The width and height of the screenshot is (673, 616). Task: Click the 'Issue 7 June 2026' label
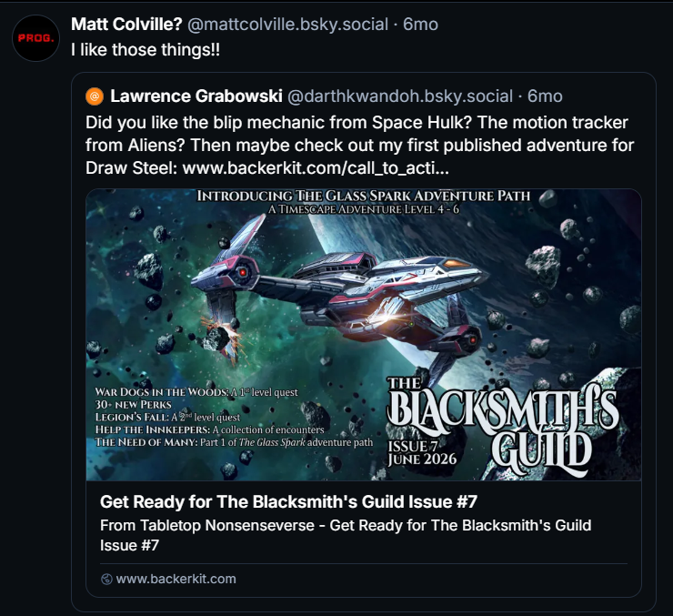click(421, 453)
